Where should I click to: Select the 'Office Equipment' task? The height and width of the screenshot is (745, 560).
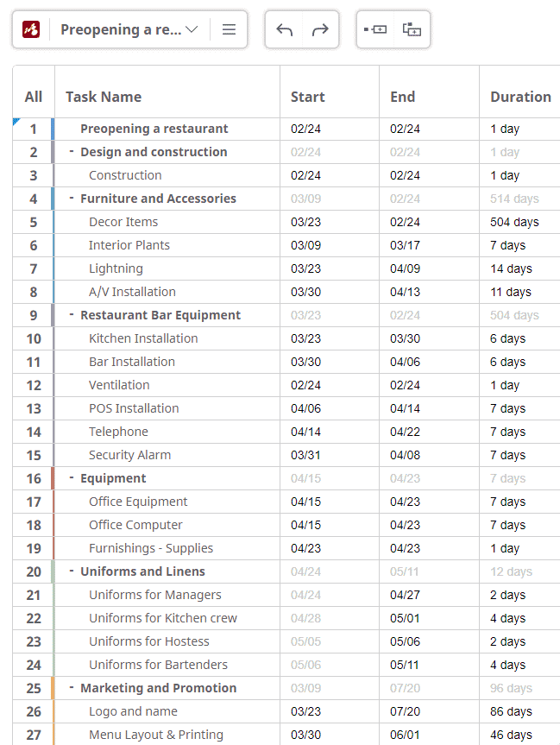tap(138, 502)
